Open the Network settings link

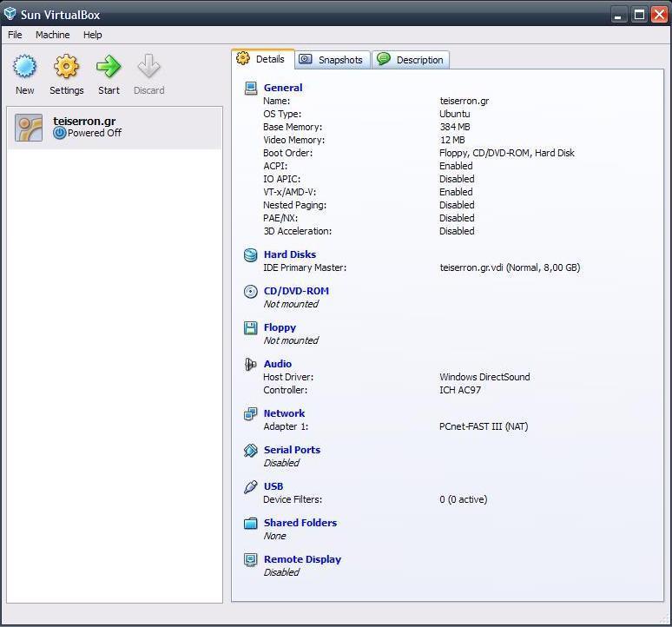(284, 413)
